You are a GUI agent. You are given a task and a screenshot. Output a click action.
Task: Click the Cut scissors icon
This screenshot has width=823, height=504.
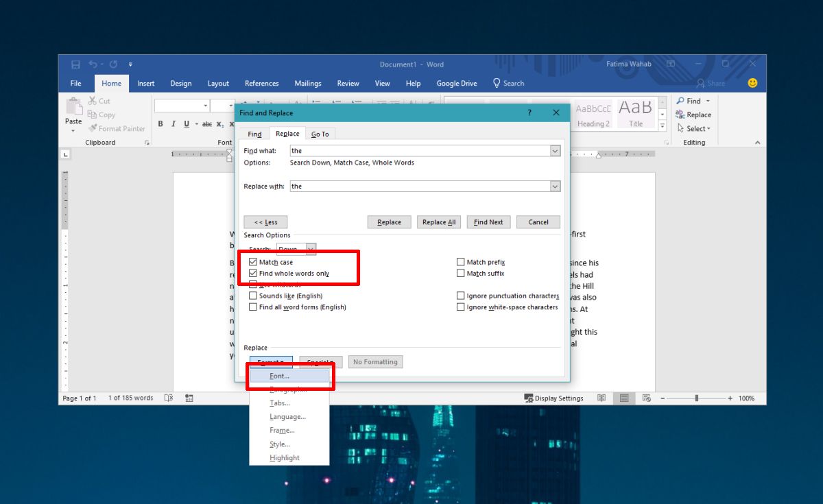[93, 101]
